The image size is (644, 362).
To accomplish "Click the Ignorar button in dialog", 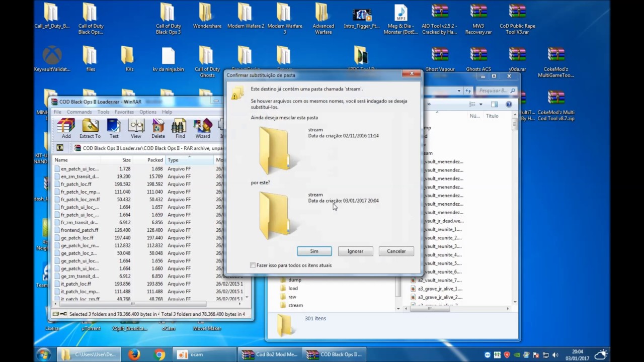I will (355, 251).
